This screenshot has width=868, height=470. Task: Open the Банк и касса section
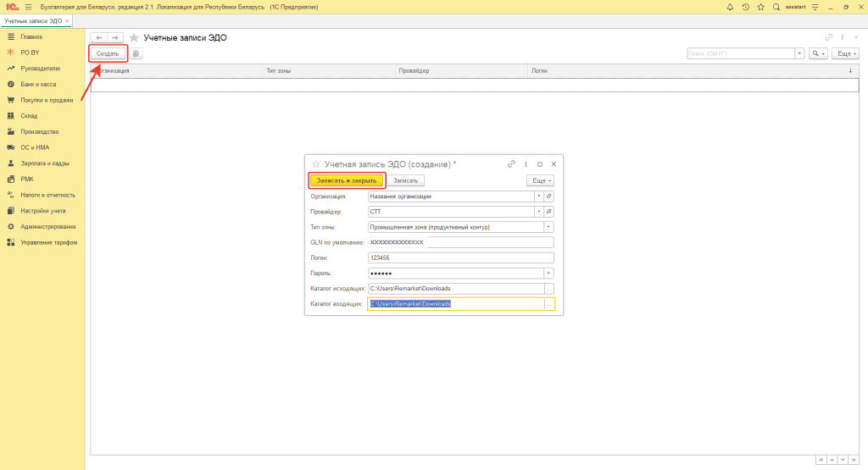click(38, 85)
